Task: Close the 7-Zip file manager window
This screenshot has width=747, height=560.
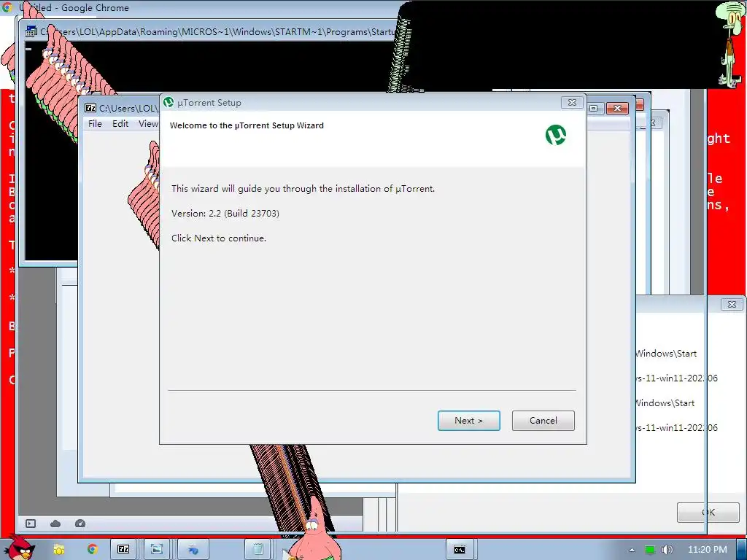Action: tap(617, 108)
